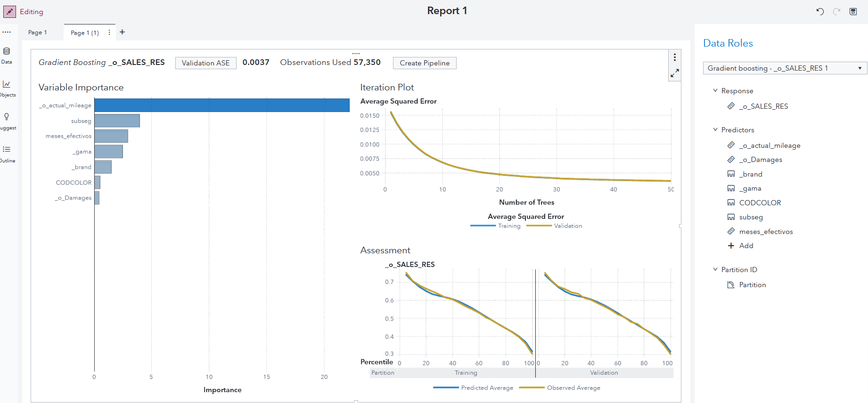Add a new page with plus
This screenshot has height=403, width=868.
122,32
